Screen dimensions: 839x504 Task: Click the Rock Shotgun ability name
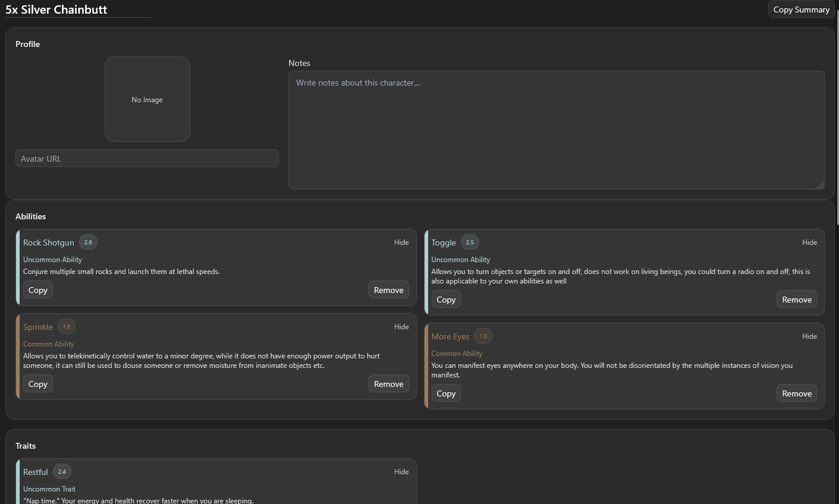(49, 242)
